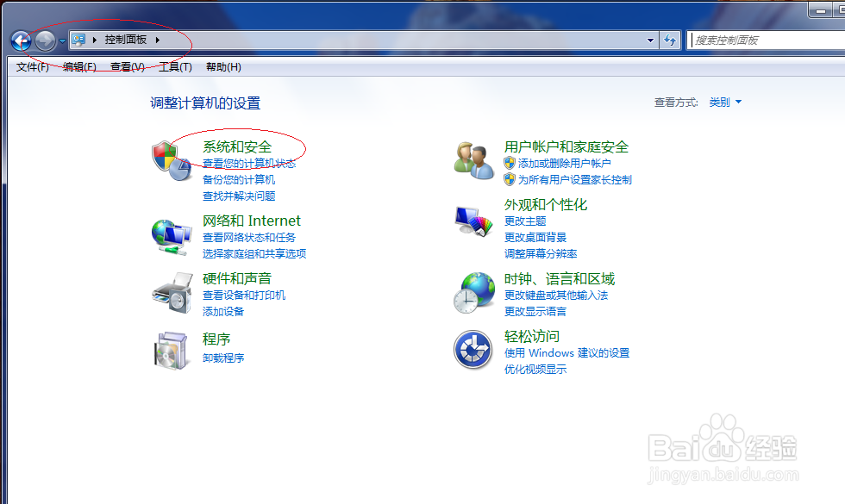The height and width of the screenshot is (504, 845).
Task: Open the 轻松访问 category
Action: [x=532, y=337]
